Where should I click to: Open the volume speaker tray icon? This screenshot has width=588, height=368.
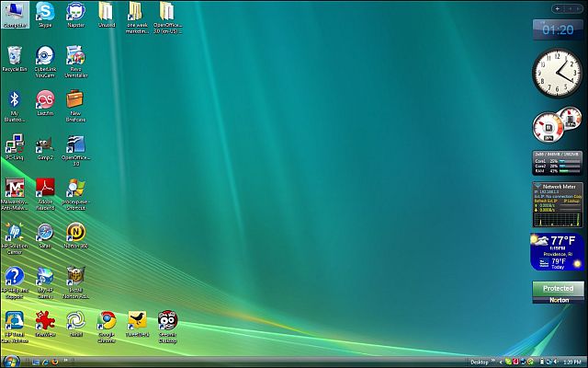coord(555,362)
